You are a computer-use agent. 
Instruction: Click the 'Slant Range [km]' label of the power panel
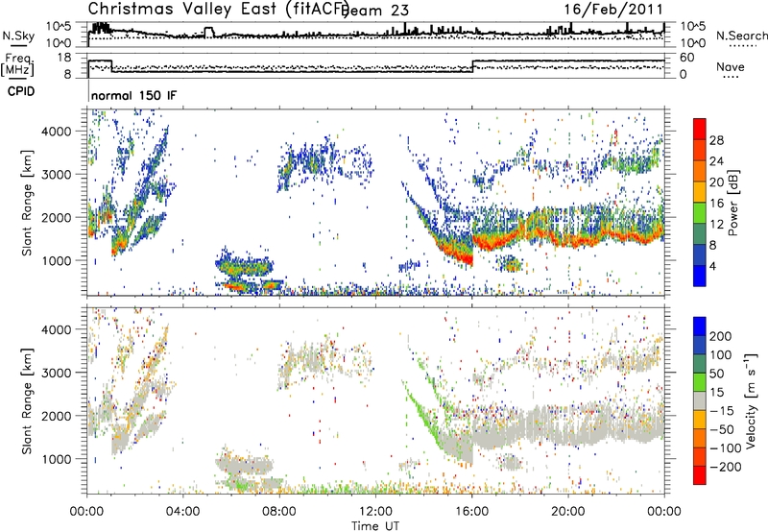[x=27, y=203]
